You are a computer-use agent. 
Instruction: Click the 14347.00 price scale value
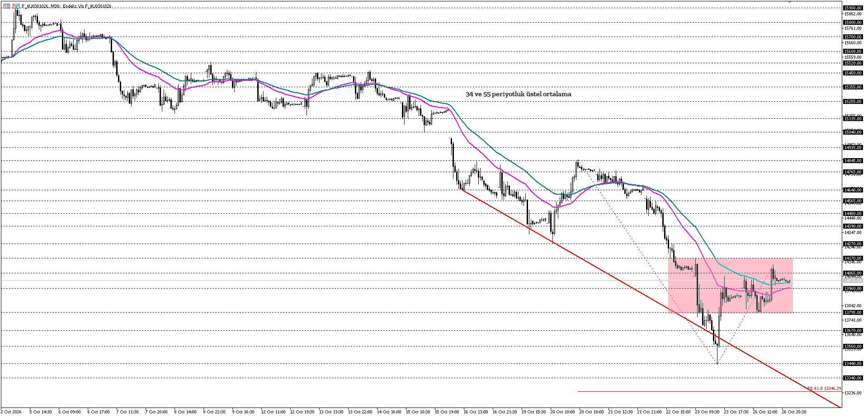coord(853,233)
